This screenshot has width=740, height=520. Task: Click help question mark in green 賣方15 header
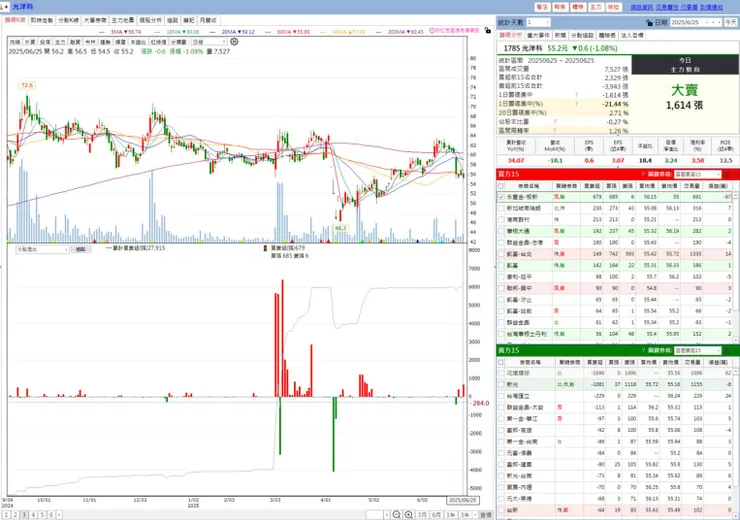643,351
